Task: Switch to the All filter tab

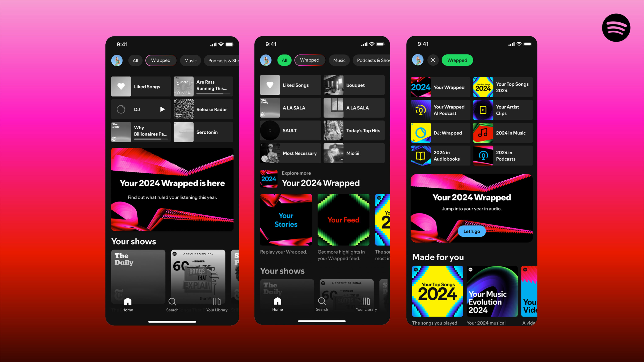Action: click(x=135, y=61)
